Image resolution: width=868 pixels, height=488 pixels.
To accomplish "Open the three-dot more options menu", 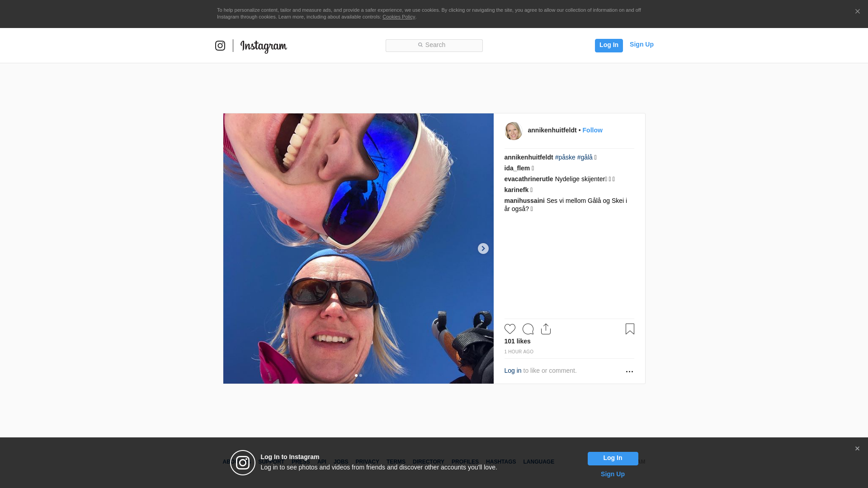I will [629, 371].
